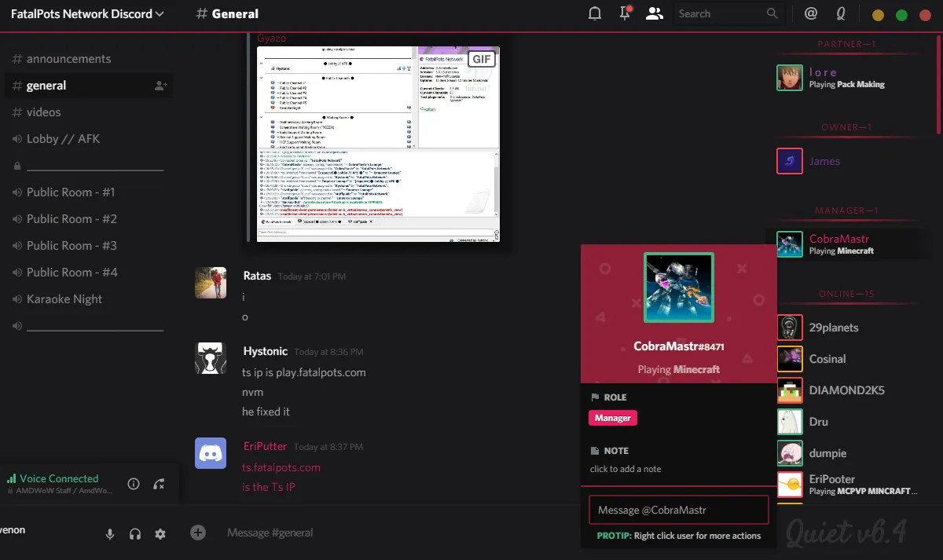Viewport: 943px width, 560px height.
Task: Open the Gyazo link title
Action: coord(272,38)
